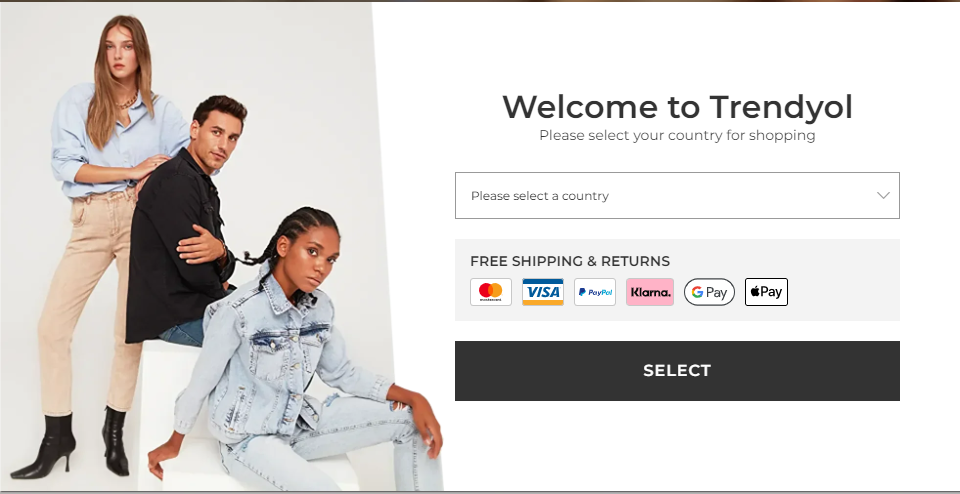Open the 'Please select a country' dropdown

(x=677, y=195)
